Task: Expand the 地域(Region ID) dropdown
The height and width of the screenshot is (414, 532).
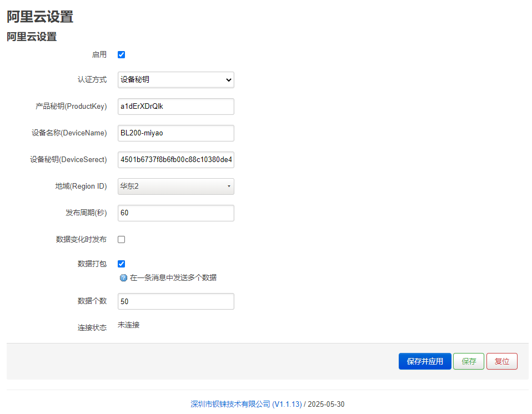Action: [175, 186]
